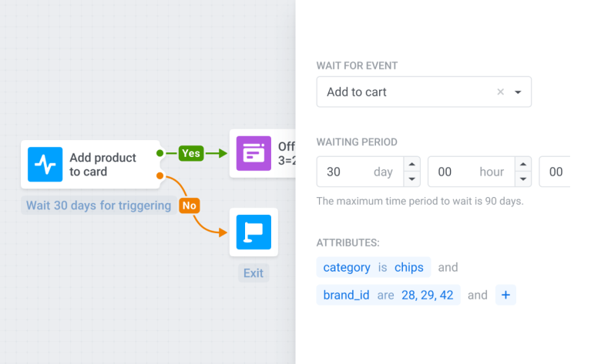
Task: Click the partially visible minutes input field
Action: point(555,172)
